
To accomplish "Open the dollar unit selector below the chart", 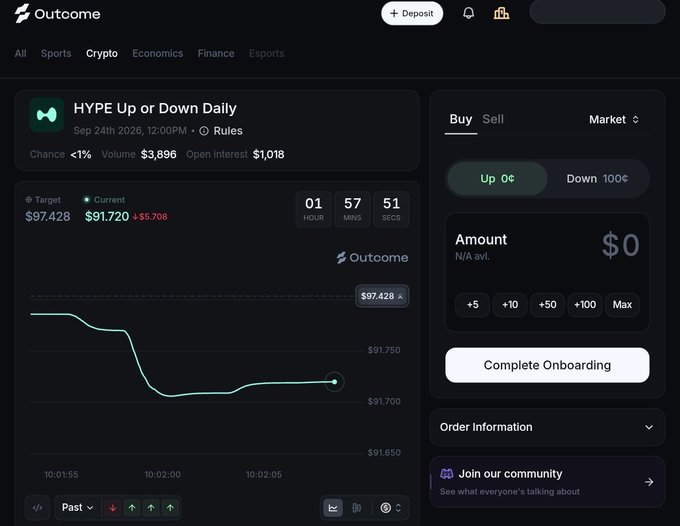I will point(391,508).
